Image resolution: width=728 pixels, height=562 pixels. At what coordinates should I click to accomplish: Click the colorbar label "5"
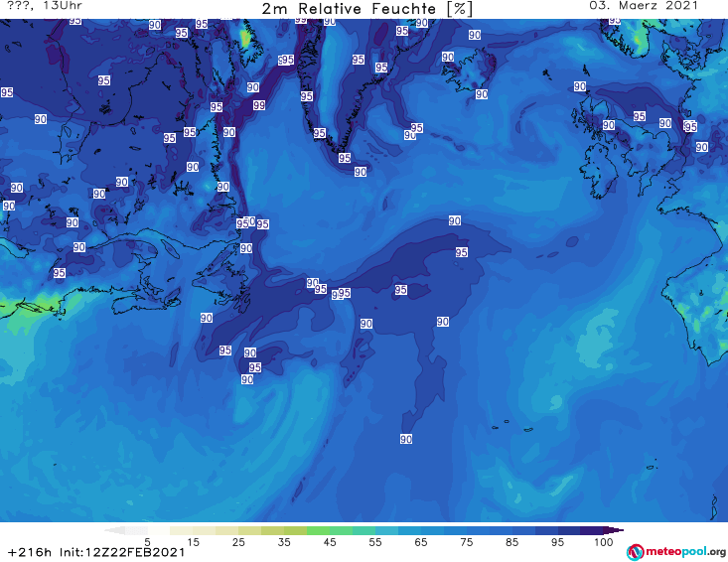click(147, 541)
